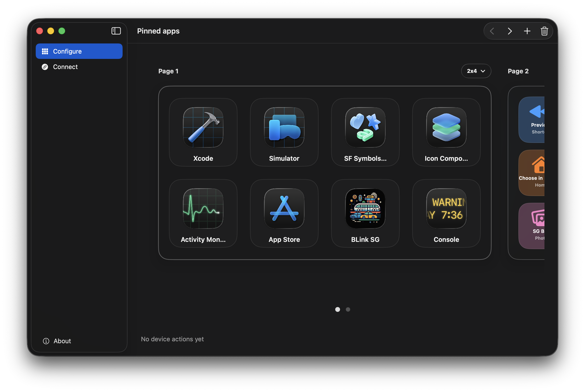Select the Icon Composer app tile
Viewport: 585px width, 392px height.
click(446, 132)
